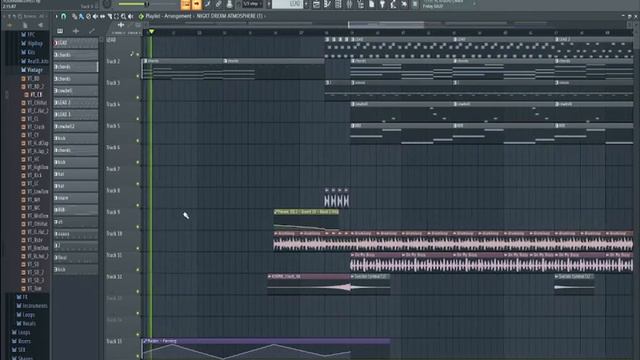Select the VT_Crash sample in browser
Viewport: 640px width, 360px height.
pyautogui.click(x=34, y=127)
